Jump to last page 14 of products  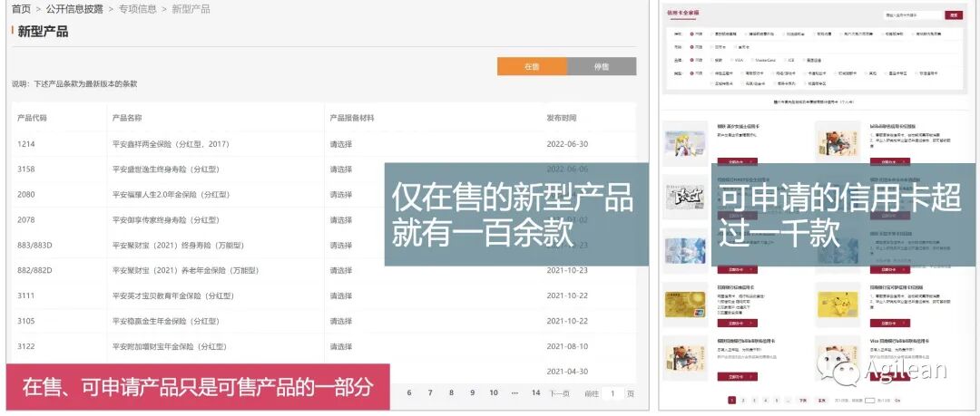pos(535,393)
